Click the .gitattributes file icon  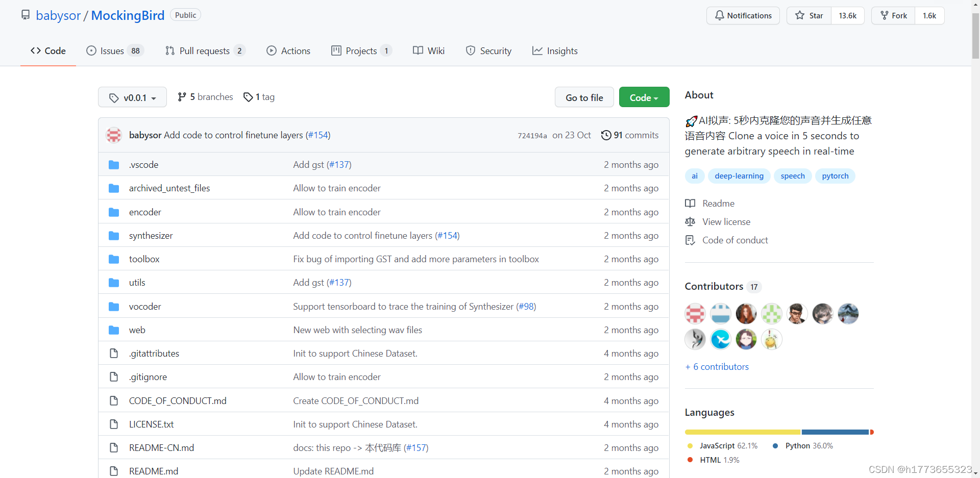pyautogui.click(x=114, y=354)
